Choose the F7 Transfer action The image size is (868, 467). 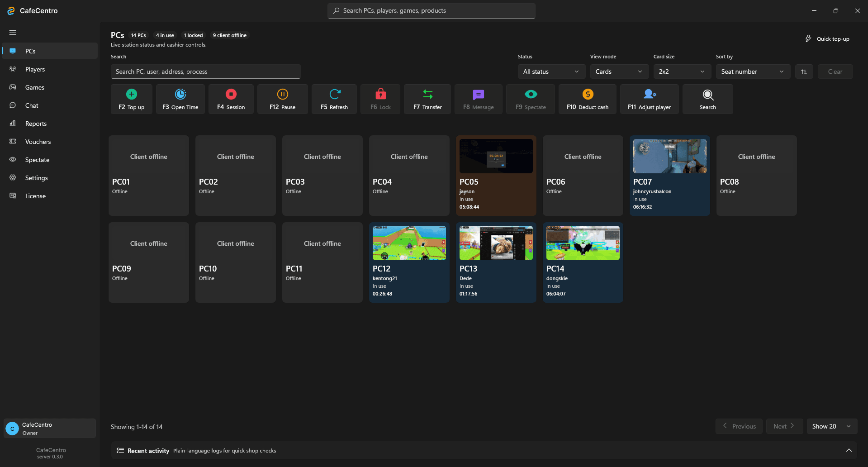point(427,99)
